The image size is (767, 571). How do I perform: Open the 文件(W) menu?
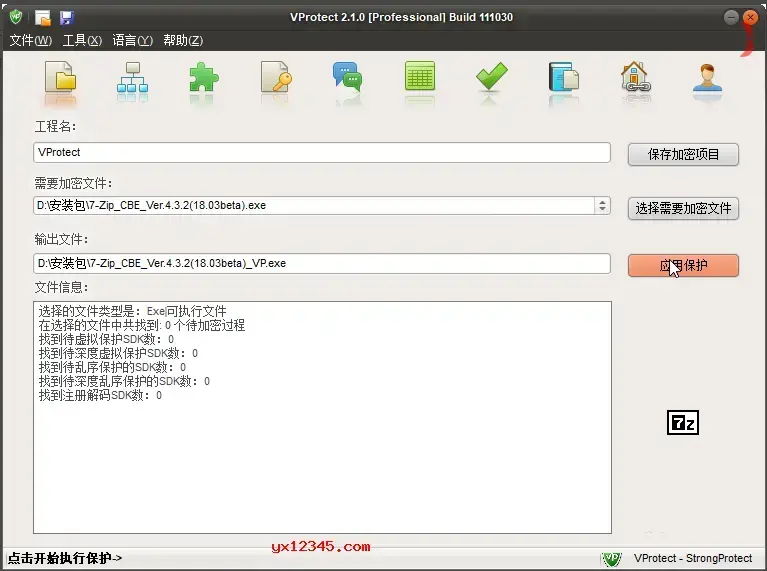click(30, 40)
